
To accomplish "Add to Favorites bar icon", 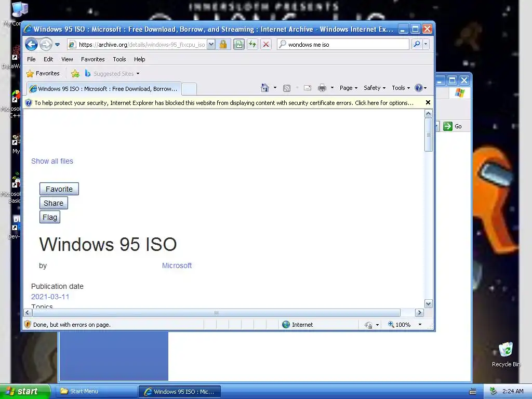I will 75,74.
